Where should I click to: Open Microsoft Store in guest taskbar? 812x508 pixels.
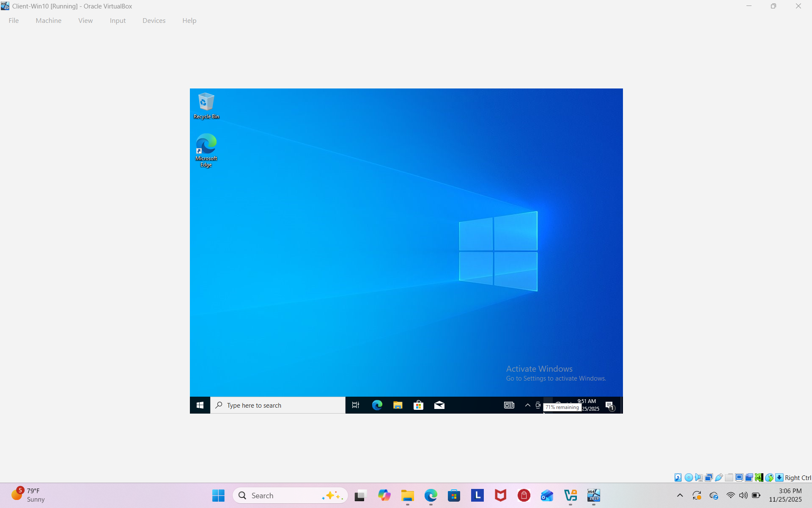pyautogui.click(x=418, y=405)
